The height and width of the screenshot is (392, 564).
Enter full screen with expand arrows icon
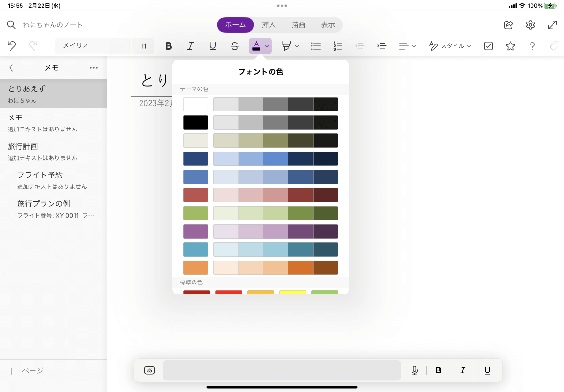tap(552, 25)
